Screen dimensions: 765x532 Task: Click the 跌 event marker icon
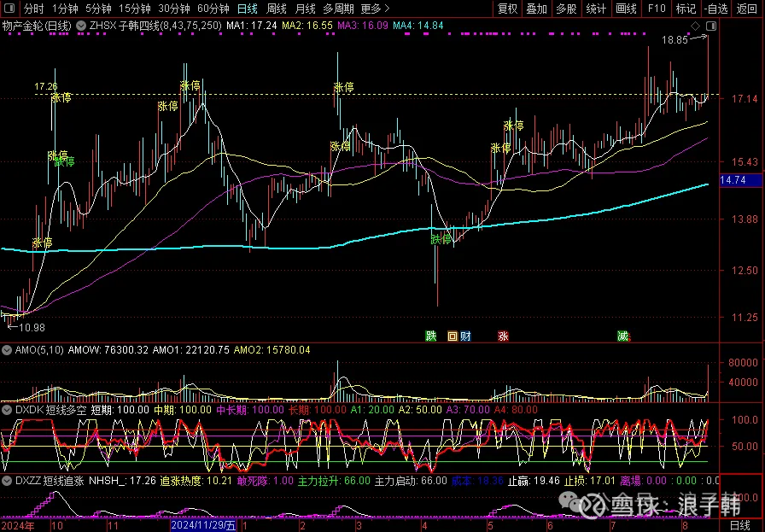431,336
